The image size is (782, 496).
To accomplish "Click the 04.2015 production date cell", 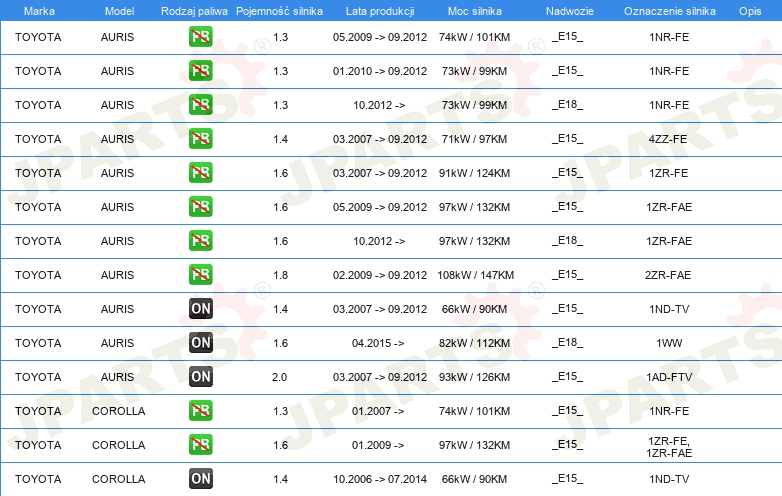I will click(378, 343).
